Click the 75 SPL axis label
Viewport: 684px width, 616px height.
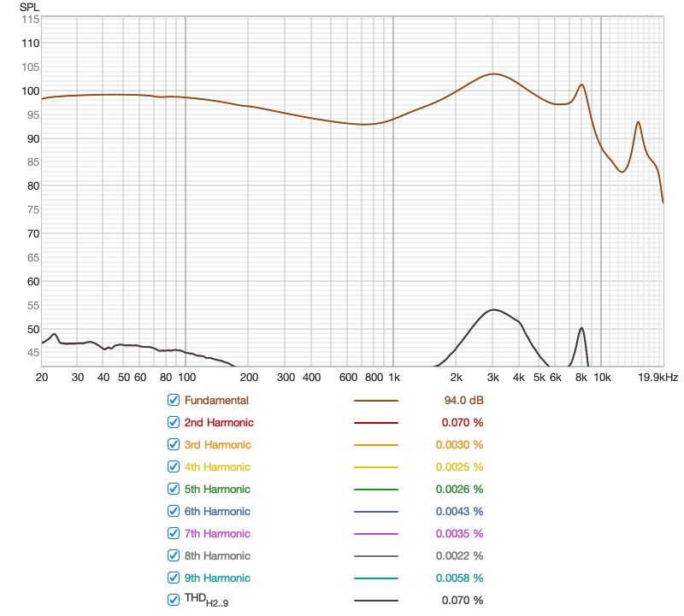click(x=33, y=210)
